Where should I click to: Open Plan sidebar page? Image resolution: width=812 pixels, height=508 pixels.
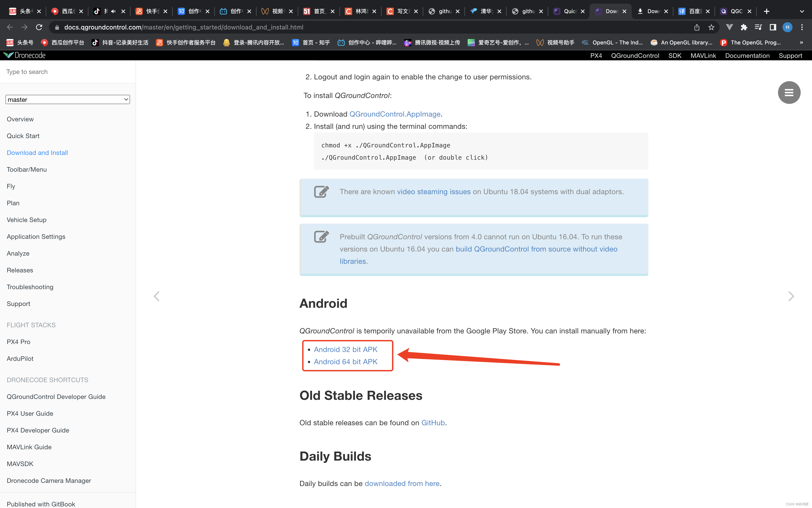(13, 203)
